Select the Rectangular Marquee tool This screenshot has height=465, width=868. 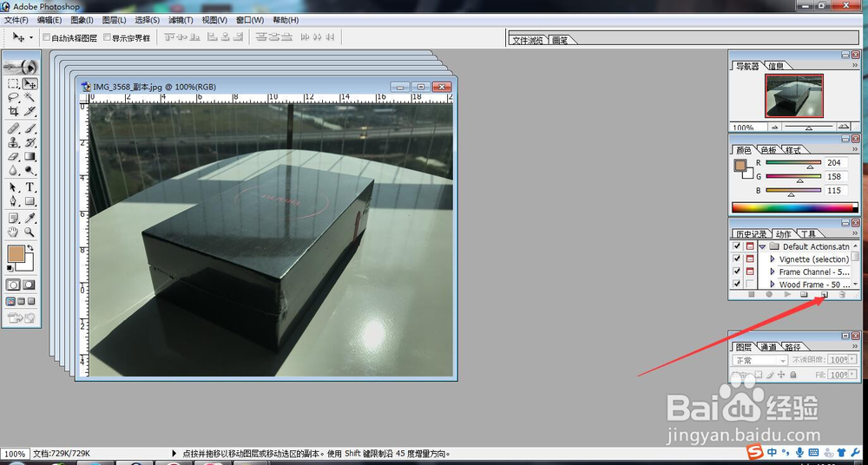click(13, 84)
